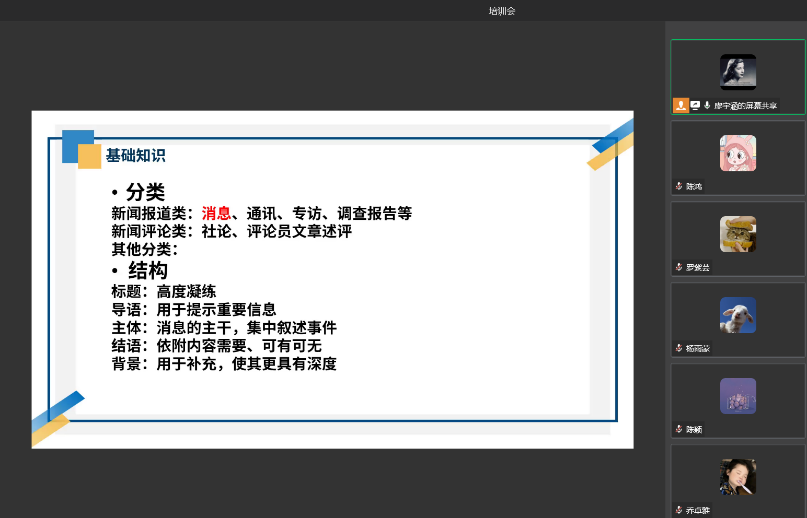Click the 培训会 meeting title

click(502, 11)
